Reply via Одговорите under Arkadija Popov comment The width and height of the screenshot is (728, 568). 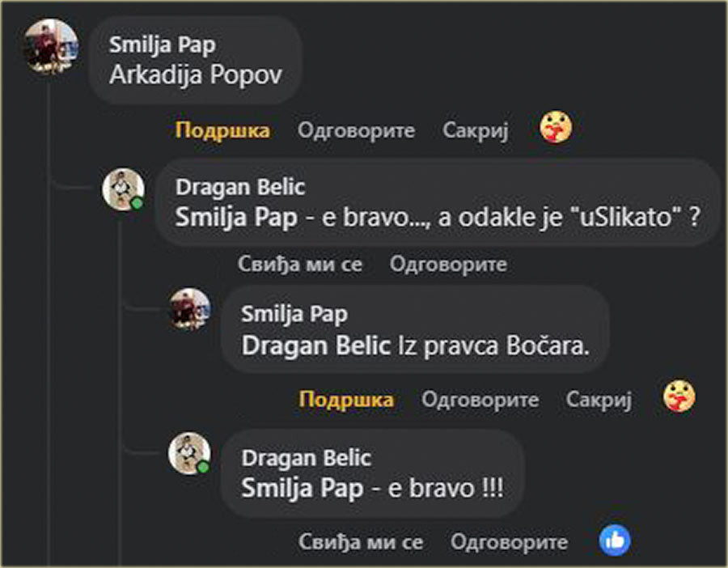click(x=356, y=130)
